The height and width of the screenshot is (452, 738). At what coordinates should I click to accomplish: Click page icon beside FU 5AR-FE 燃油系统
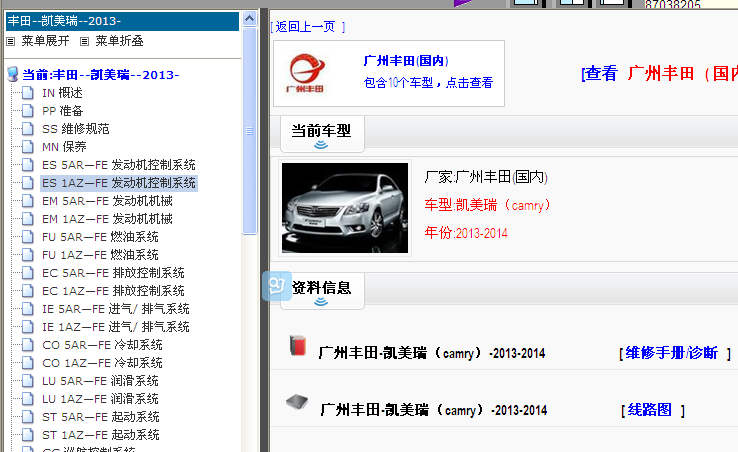[x=28, y=237]
